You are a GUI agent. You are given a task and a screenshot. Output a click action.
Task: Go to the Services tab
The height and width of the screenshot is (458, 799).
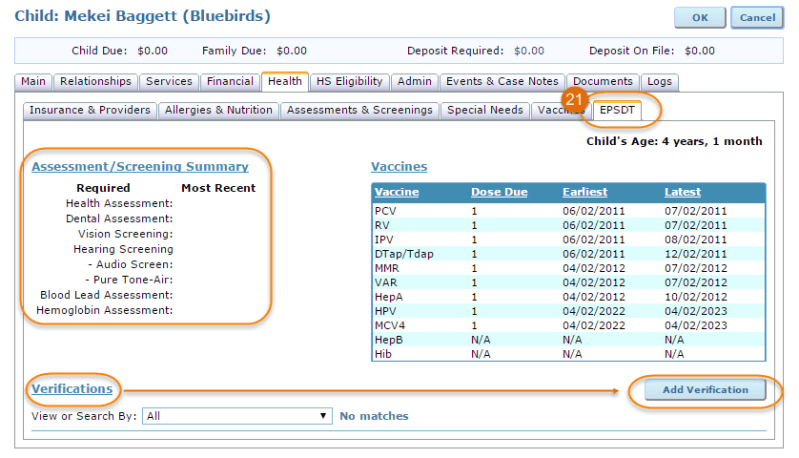[168, 82]
